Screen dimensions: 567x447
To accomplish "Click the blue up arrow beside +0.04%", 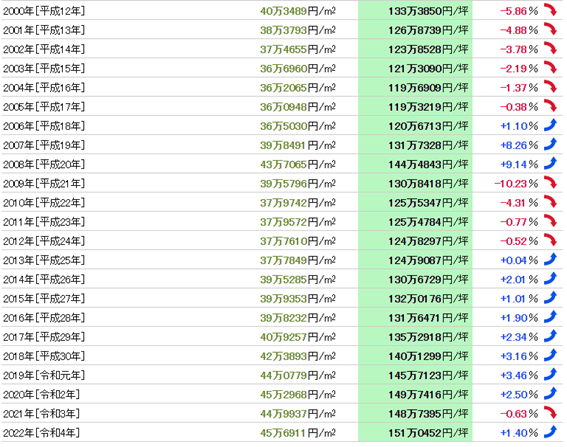I will click(x=550, y=259).
